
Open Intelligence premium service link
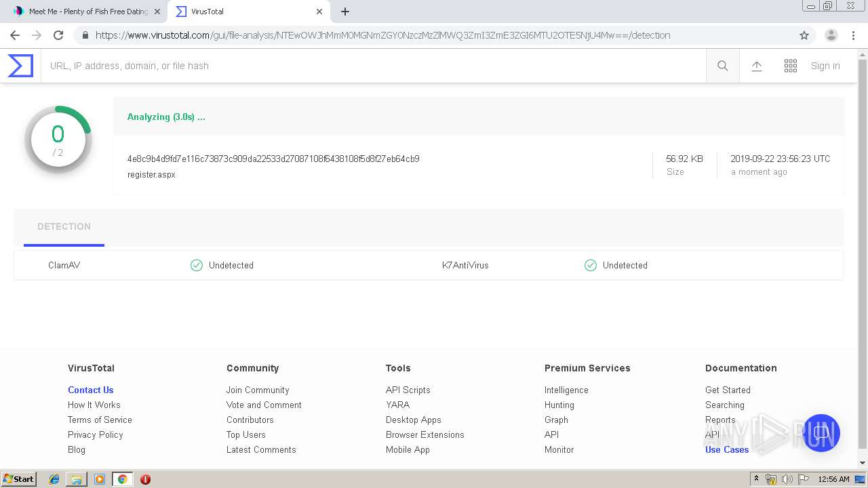point(566,390)
